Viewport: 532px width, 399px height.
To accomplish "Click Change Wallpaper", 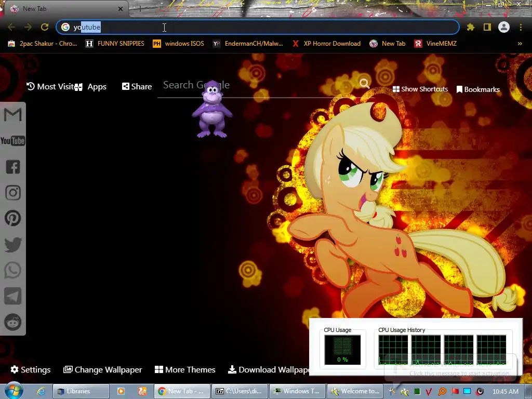I will pyautogui.click(x=103, y=369).
